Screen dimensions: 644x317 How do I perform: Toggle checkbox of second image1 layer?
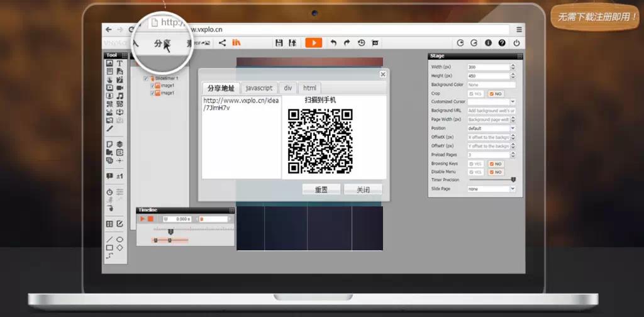152,93
